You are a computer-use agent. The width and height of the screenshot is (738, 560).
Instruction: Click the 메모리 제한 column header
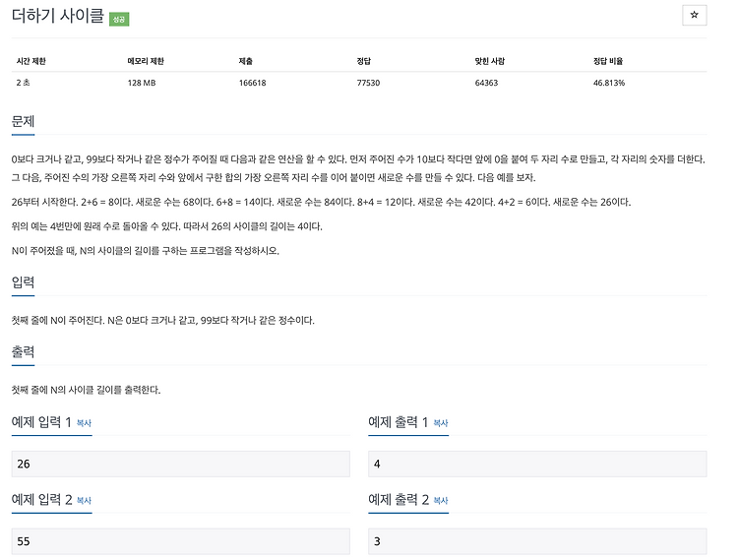[x=146, y=61]
